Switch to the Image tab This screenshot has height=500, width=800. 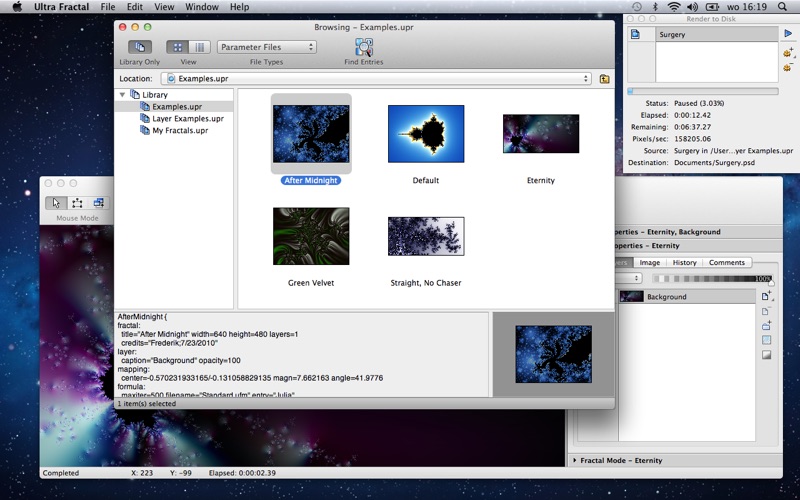coord(649,262)
